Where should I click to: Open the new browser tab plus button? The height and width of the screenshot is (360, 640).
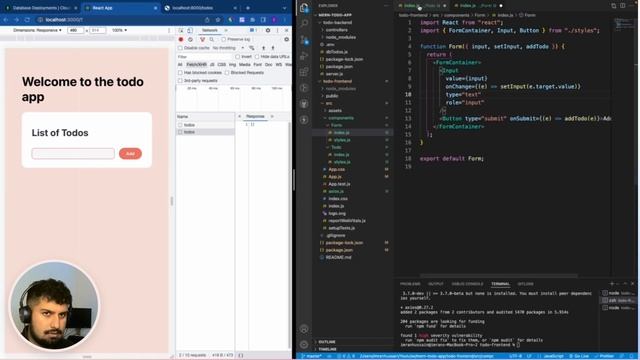point(248,8)
